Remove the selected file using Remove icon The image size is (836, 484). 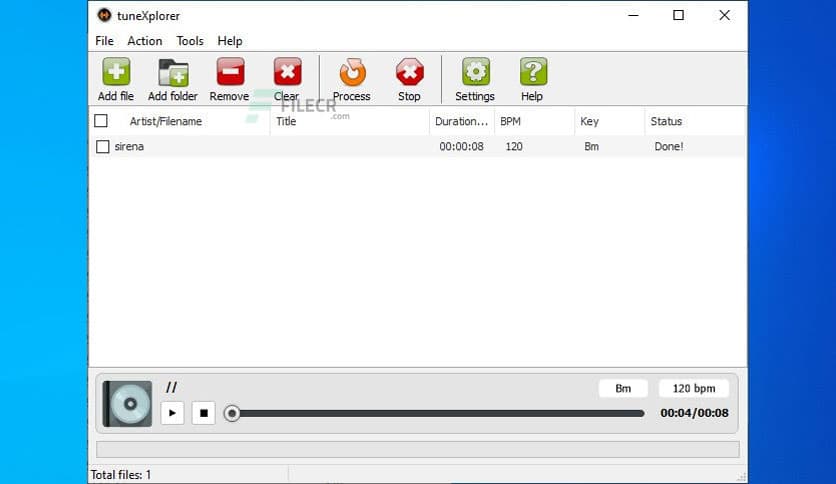pos(230,72)
